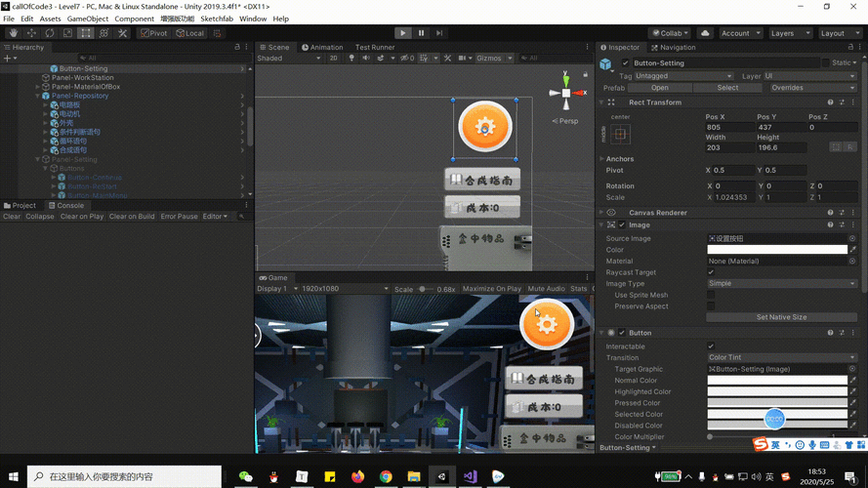Open Button component context menu

853,333
